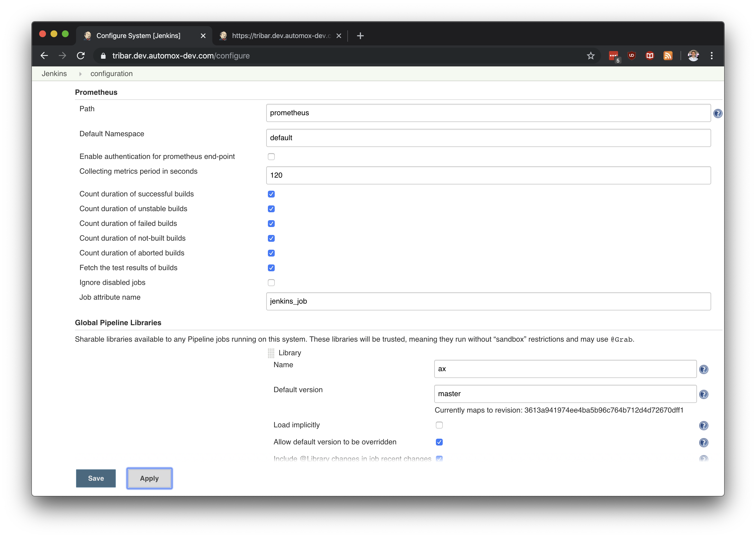Click the Apply button

point(149,478)
